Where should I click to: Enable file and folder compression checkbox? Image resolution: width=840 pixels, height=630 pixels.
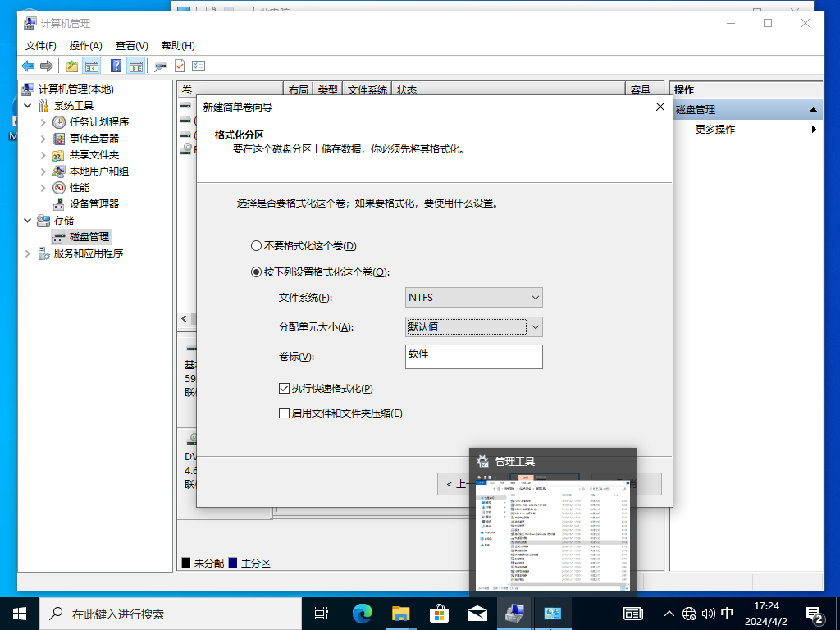[x=285, y=413]
